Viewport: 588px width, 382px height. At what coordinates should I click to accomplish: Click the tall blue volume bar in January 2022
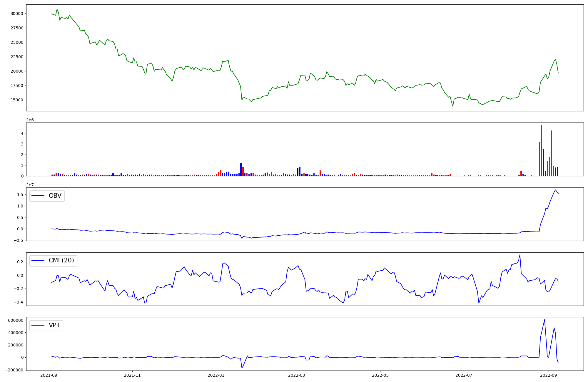point(241,170)
